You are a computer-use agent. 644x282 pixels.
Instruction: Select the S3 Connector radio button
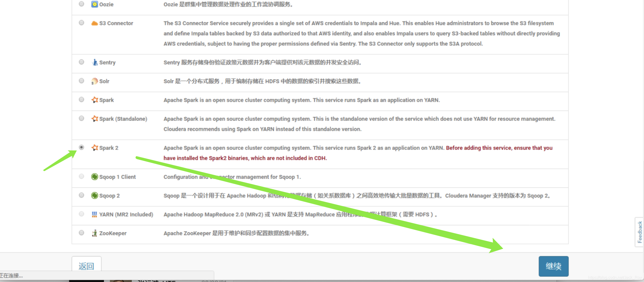click(82, 23)
